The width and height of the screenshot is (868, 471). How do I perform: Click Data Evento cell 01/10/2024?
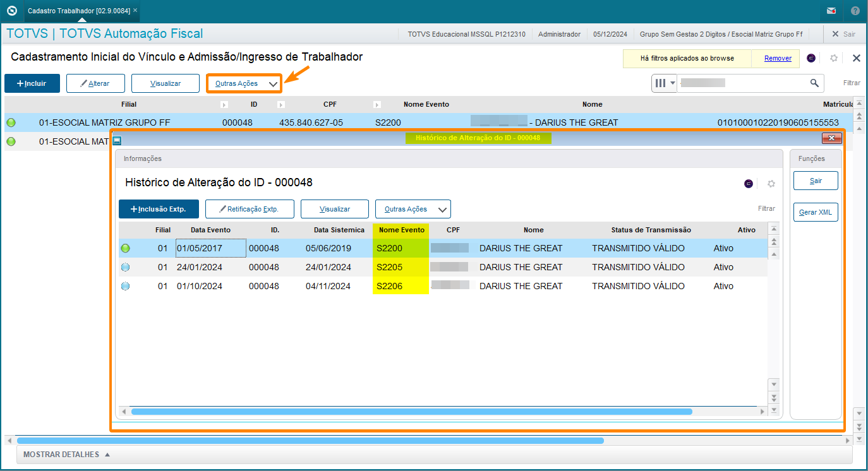pyautogui.click(x=200, y=286)
